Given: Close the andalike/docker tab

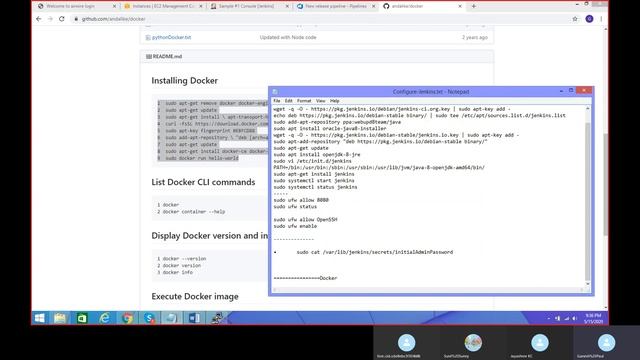Looking at the screenshot, I should click(x=460, y=6).
